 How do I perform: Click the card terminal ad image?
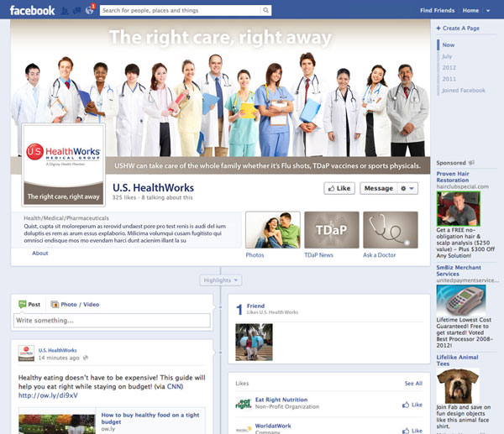click(461, 300)
